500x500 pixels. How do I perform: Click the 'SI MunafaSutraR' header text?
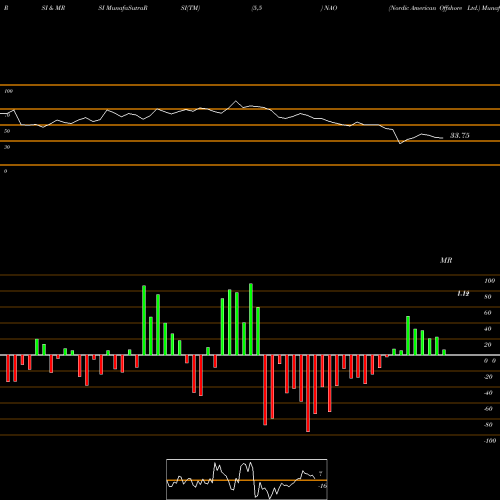(x=123, y=8)
